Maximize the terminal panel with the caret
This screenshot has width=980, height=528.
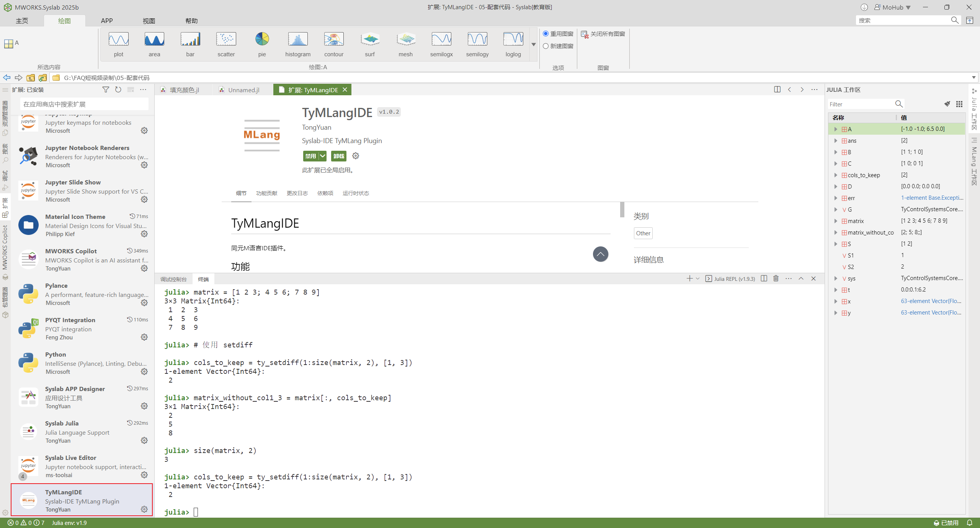point(801,279)
